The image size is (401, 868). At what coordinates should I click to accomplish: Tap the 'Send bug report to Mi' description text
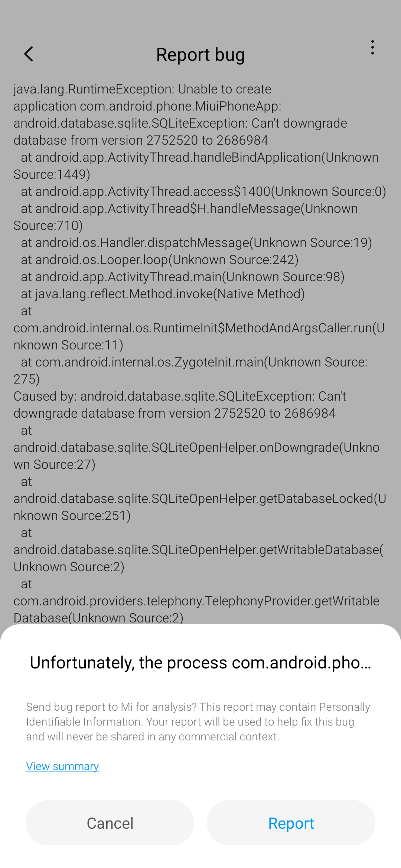(198, 722)
